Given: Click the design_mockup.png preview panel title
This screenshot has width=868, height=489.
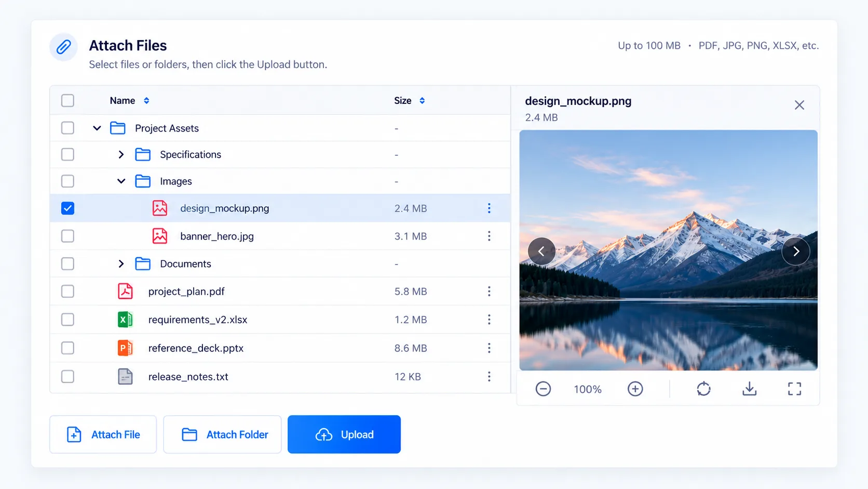Looking at the screenshot, I should pos(578,101).
